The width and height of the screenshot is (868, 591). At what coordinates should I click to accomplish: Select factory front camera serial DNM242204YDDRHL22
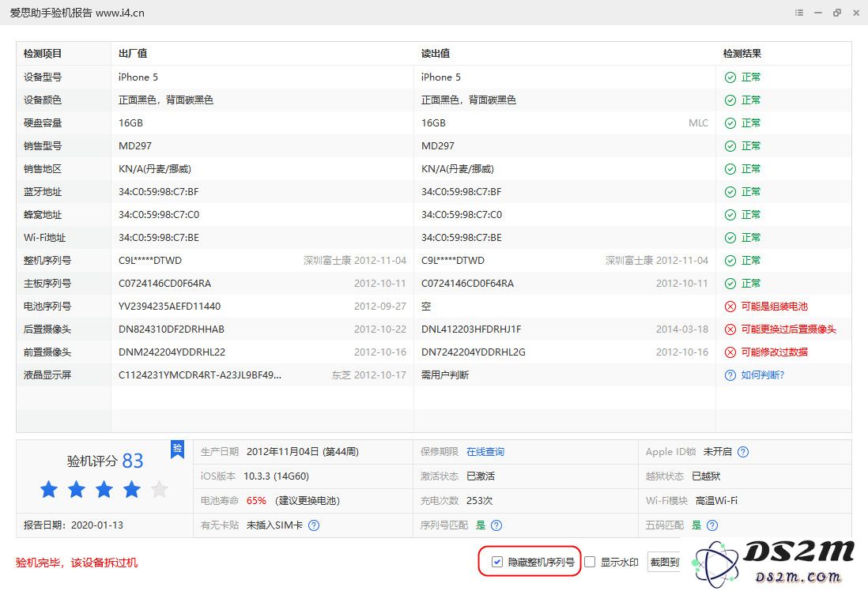coord(172,352)
